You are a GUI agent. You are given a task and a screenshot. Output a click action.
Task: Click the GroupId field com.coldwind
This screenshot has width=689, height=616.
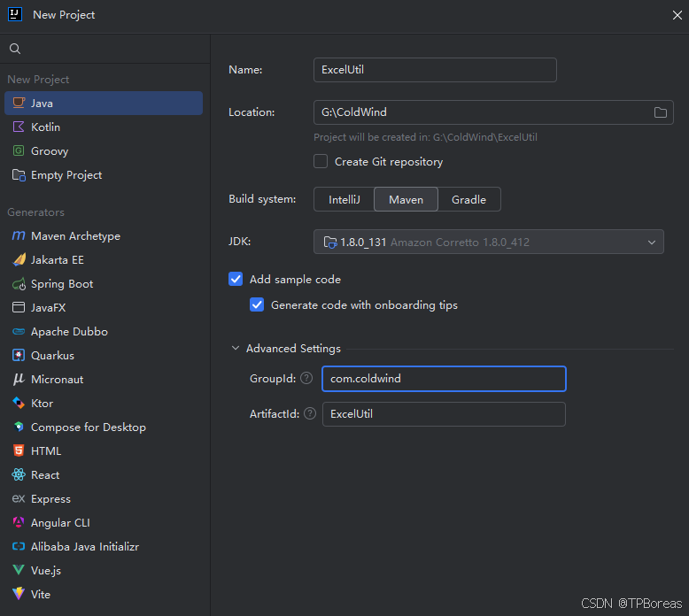[x=444, y=379]
